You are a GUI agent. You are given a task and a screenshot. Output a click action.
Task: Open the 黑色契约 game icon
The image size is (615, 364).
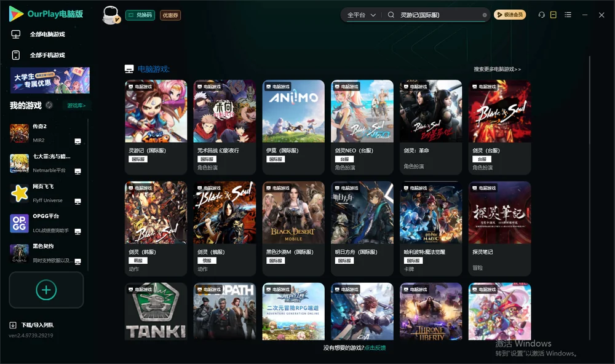pos(19,253)
